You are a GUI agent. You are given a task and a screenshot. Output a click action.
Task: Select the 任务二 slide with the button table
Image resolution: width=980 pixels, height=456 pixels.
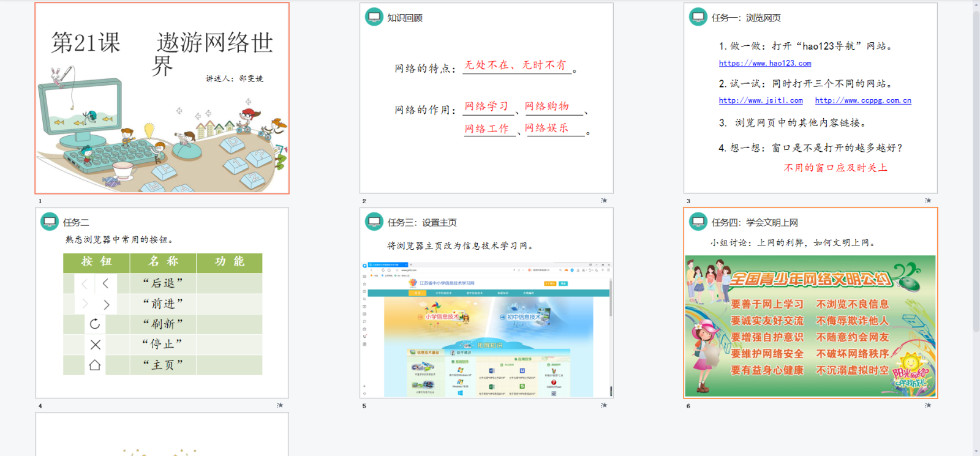coord(162,303)
